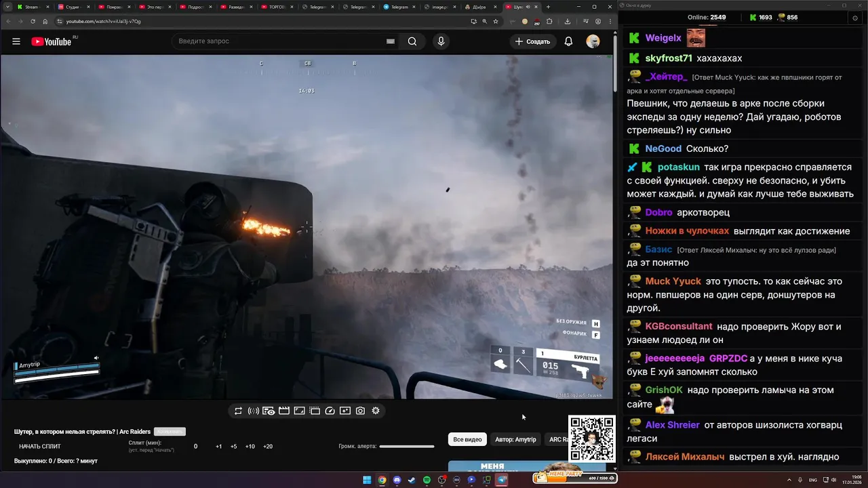This screenshot has height=488, width=868.
Task: Go to the YouTube home logo
Action: point(53,41)
